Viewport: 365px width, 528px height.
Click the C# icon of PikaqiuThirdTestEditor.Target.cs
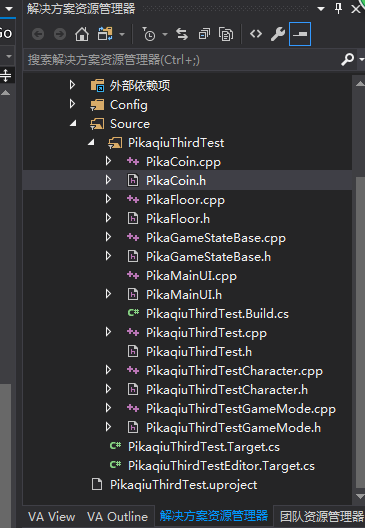(x=115, y=465)
